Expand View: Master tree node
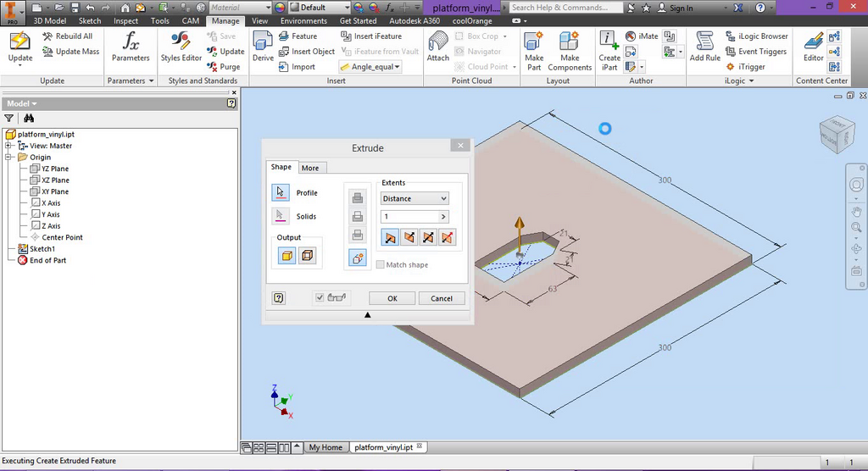 tap(8, 146)
